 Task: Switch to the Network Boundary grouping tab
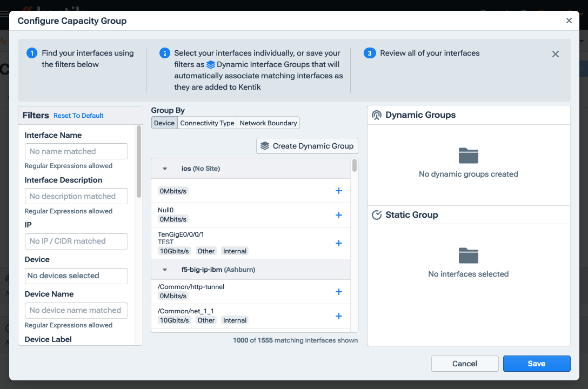tap(268, 123)
